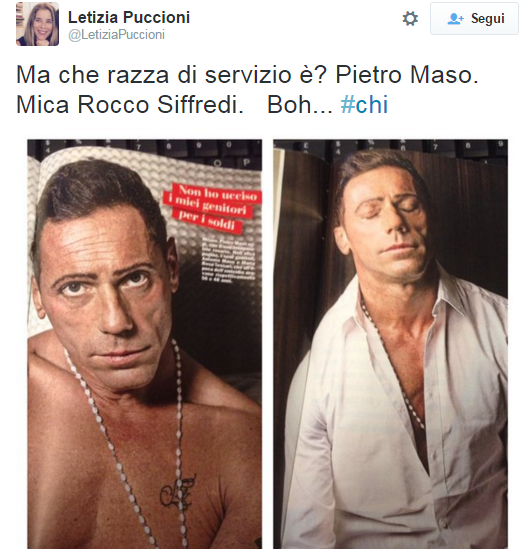Image resolution: width=529 pixels, height=549 pixels.
Task: Click the word Segui label text
Action: click(x=488, y=19)
